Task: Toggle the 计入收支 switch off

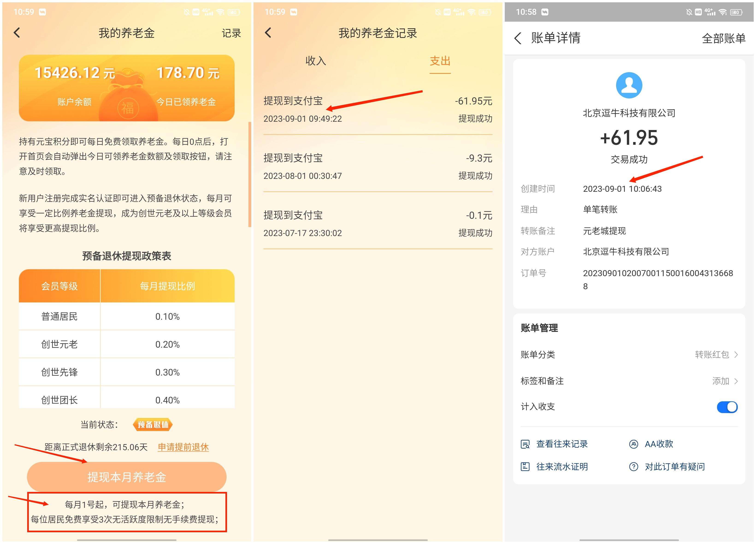Action: pyautogui.click(x=727, y=407)
